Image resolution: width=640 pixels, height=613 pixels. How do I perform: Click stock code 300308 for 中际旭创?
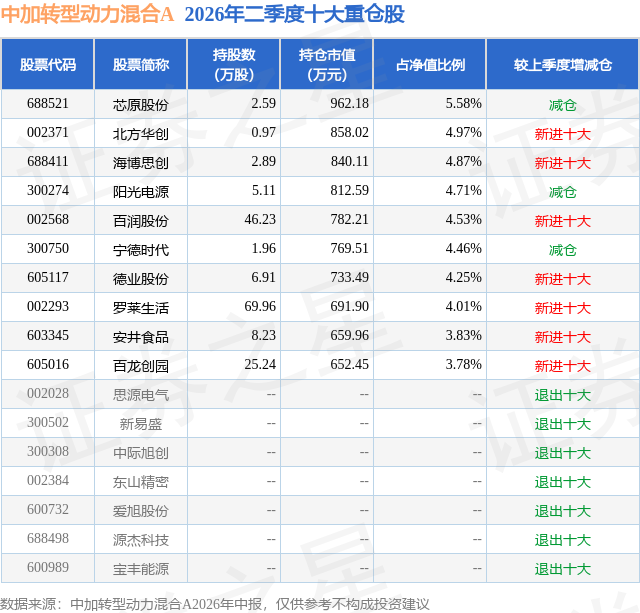coord(48,451)
